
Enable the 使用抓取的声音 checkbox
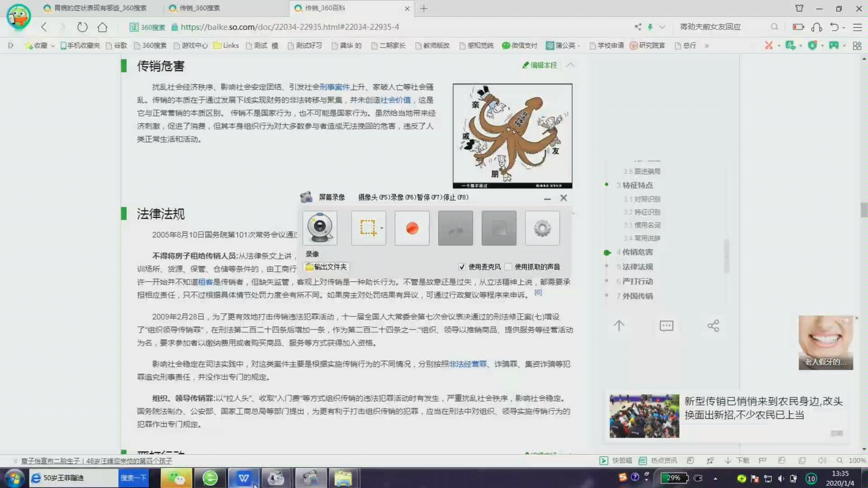click(509, 267)
